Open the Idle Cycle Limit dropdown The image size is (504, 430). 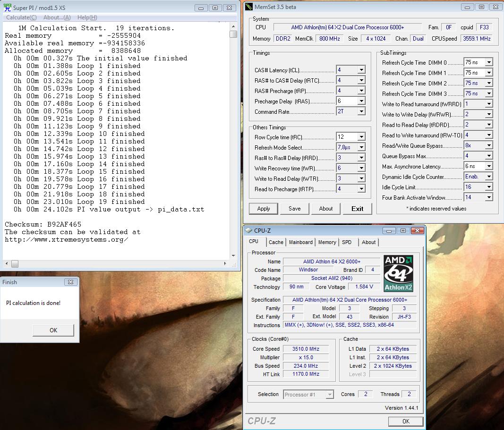pos(489,187)
